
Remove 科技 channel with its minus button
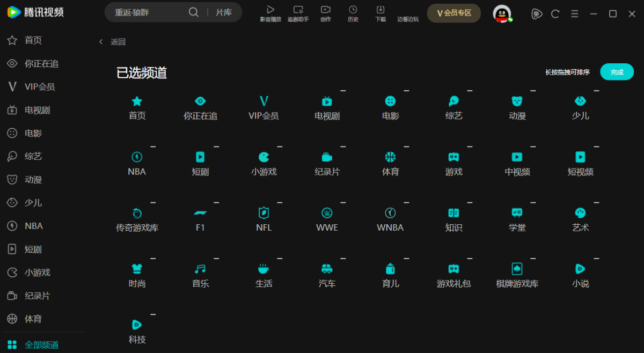tap(153, 314)
